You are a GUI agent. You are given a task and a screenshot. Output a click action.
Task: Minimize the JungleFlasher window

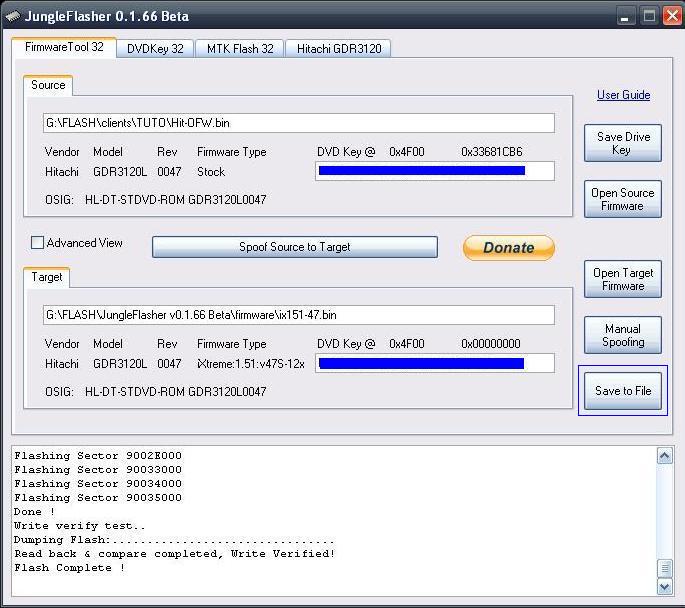[x=625, y=17]
